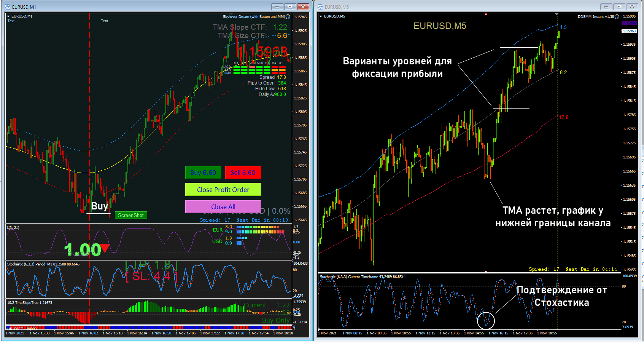Screen dimensions: 644x342
Task: Click the red D1 MACD signal indicator block
Action: 282,67
